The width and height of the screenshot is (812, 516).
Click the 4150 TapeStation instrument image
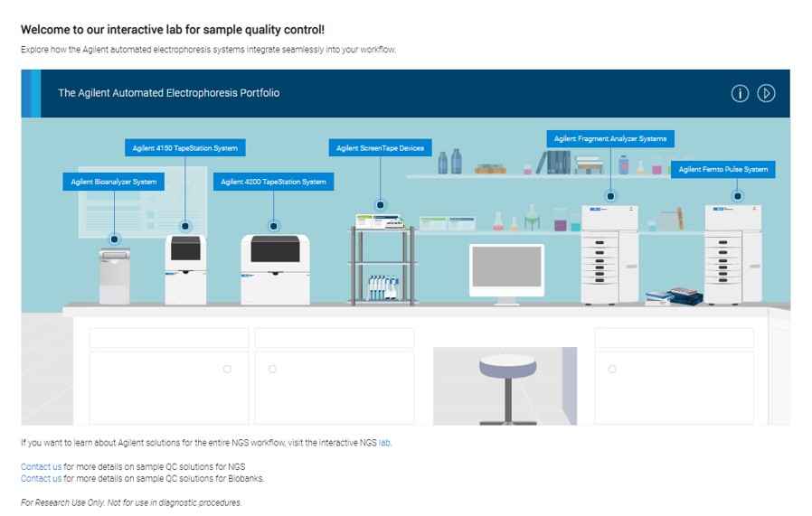pos(185,269)
